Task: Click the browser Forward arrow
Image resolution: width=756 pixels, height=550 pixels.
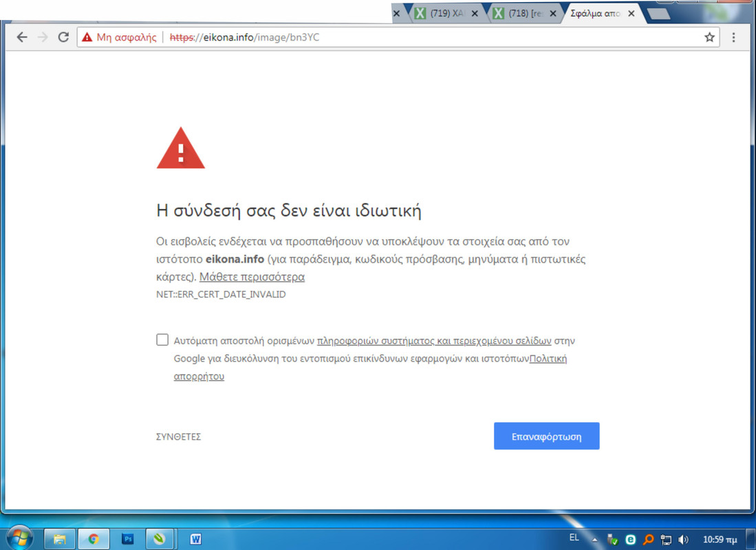Action: point(43,37)
